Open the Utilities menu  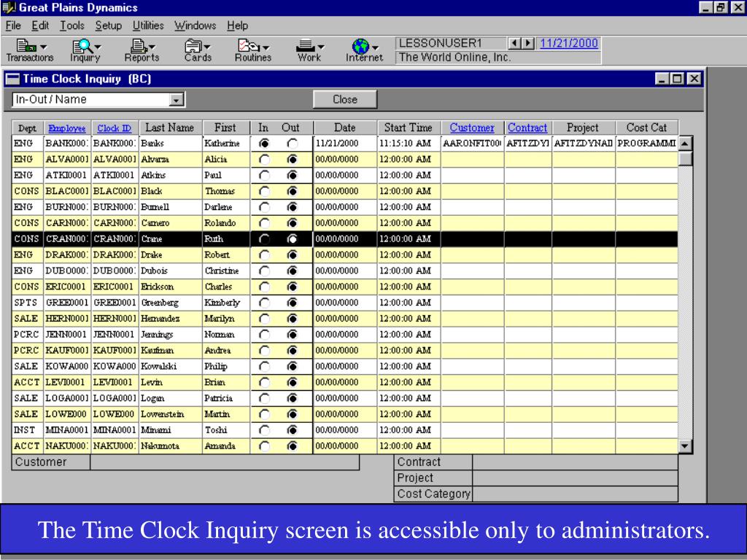[148, 26]
